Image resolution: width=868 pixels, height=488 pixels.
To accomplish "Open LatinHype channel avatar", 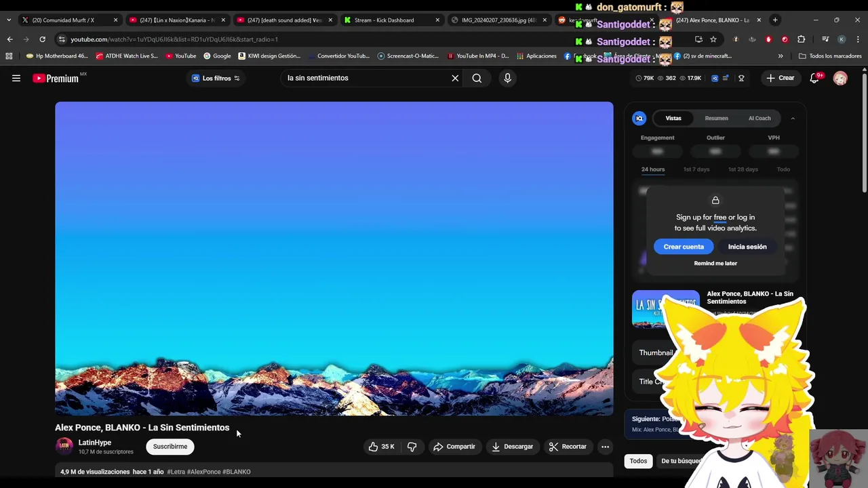I will click(x=64, y=446).
